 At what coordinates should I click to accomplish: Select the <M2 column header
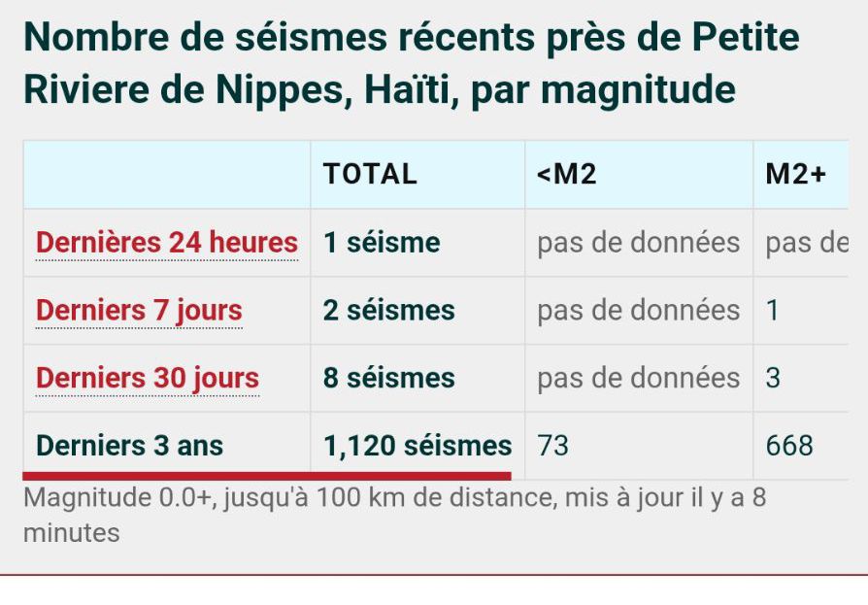[x=566, y=174]
